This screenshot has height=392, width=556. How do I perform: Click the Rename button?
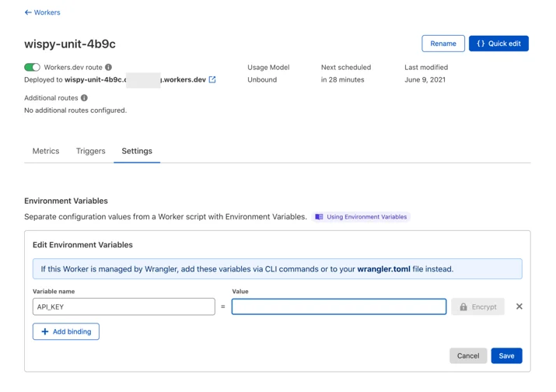(443, 44)
